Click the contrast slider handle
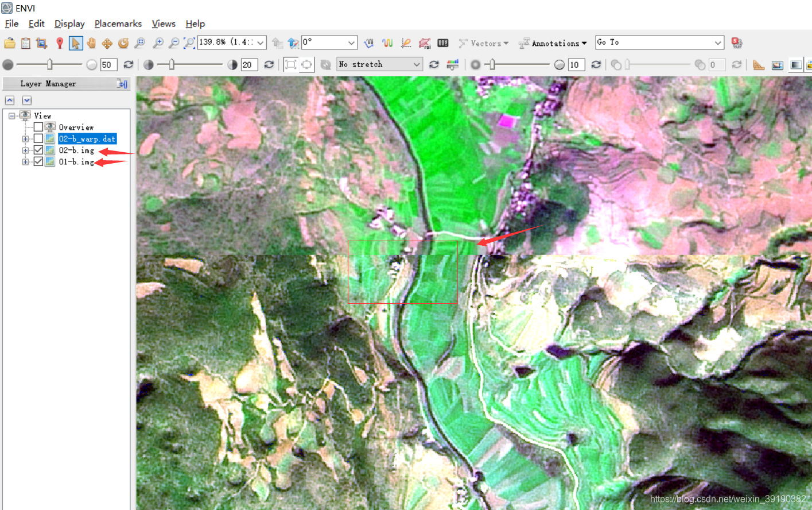Viewport: 812px width, 510px height. point(172,64)
